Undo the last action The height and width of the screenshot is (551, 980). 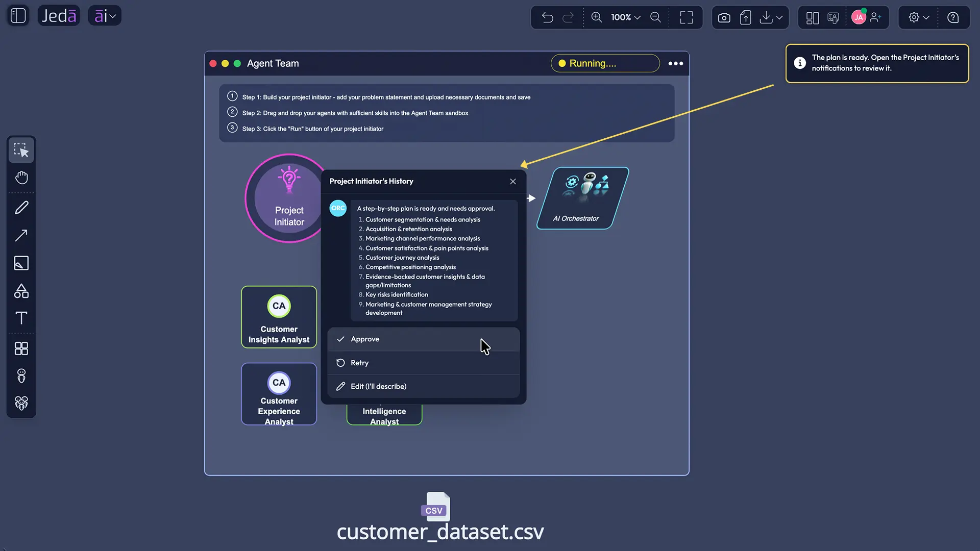pos(547,17)
